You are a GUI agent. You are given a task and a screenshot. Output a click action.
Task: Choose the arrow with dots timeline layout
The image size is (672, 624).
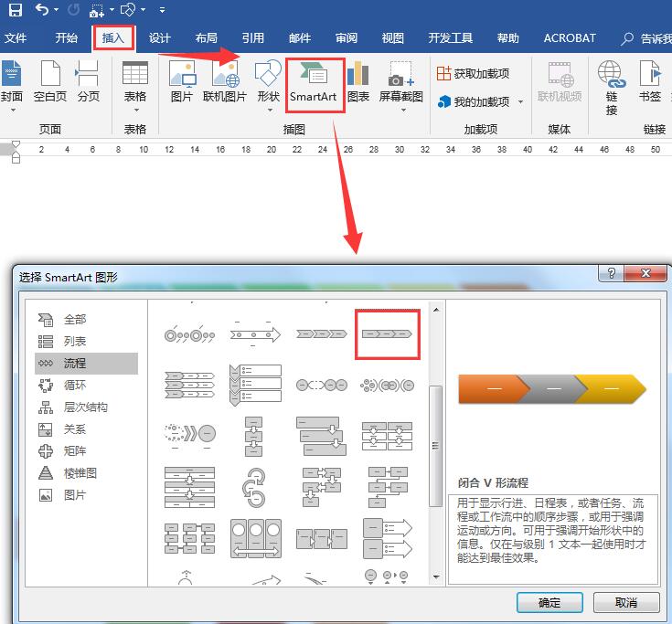point(255,334)
